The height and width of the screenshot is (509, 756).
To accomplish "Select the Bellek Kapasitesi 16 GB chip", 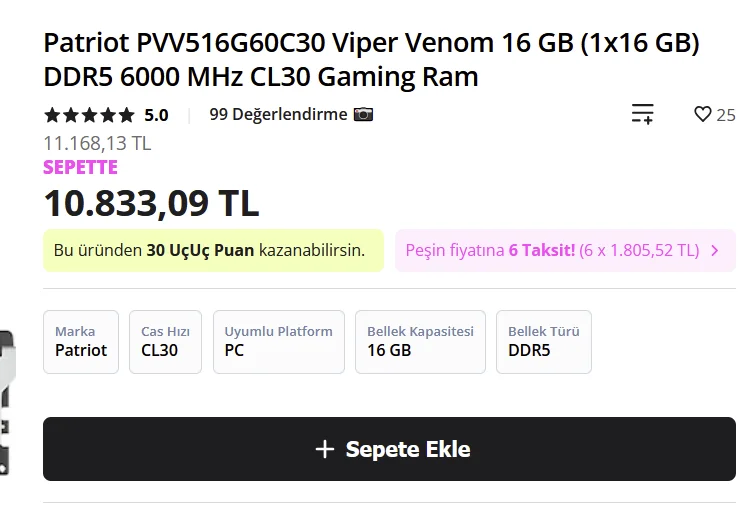I will pyautogui.click(x=420, y=342).
